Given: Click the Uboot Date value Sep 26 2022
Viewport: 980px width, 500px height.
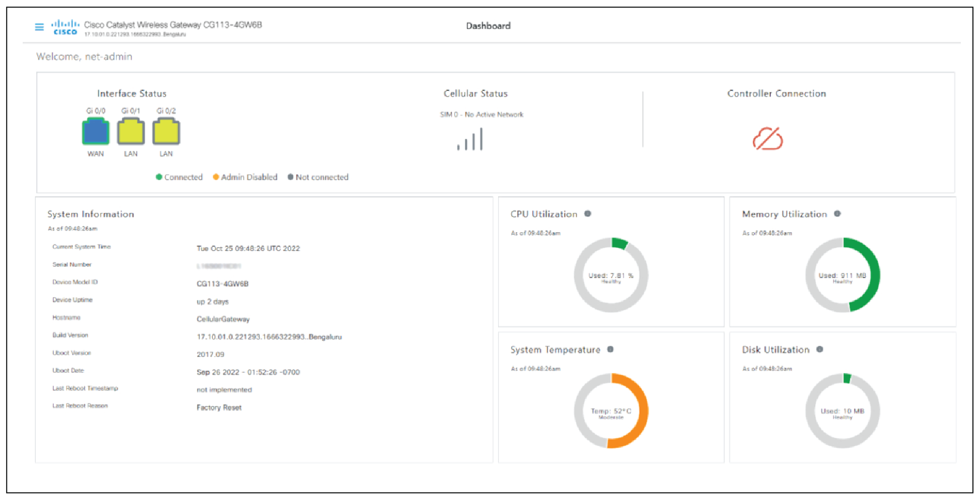Looking at the screenshot, I should coord(248,372).
